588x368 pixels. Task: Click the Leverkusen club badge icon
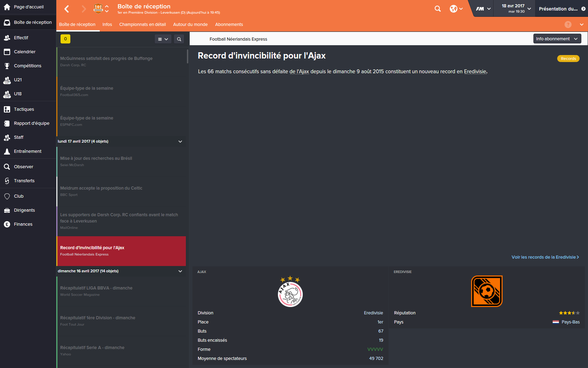[98, 8]
